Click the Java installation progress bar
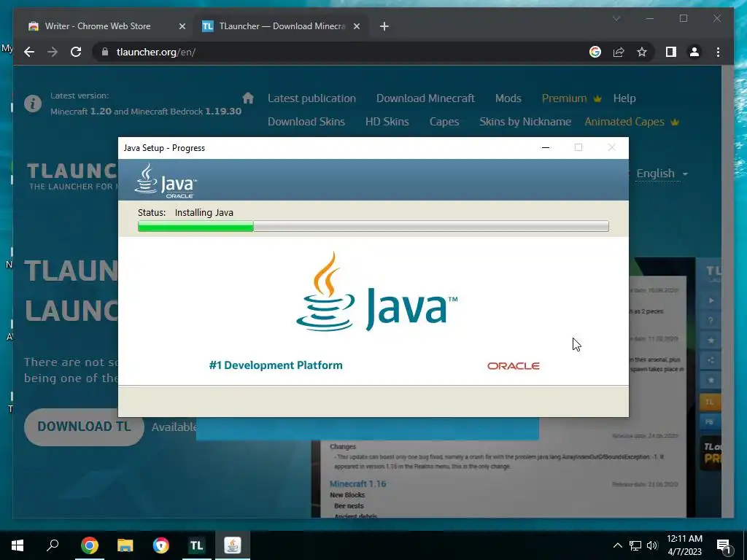 tap(373, 226)
